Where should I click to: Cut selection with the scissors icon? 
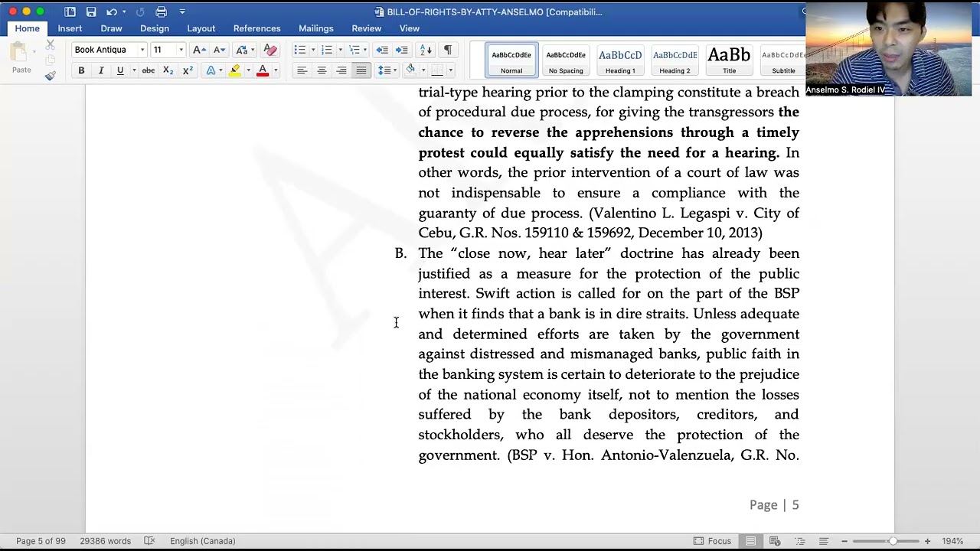tap(50, 45)
